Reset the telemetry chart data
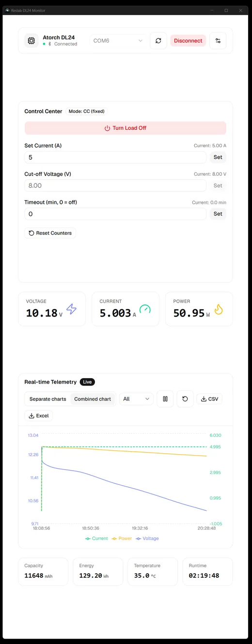252x644 pixels. pos(185,399)
